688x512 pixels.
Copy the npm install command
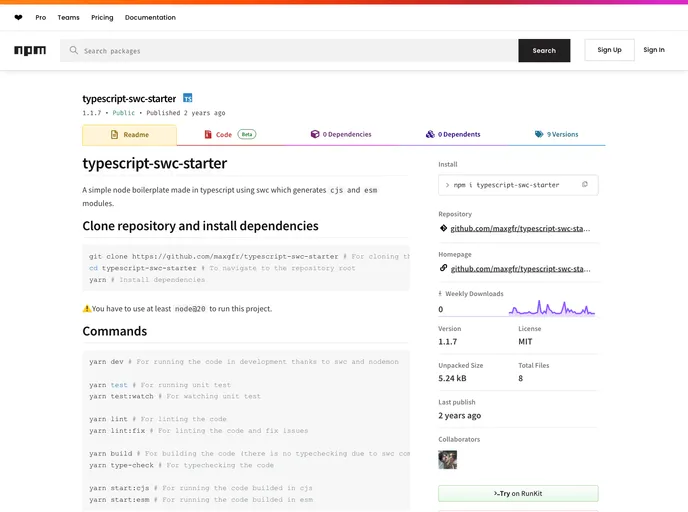pyautogui.click(x=584, y=185)
